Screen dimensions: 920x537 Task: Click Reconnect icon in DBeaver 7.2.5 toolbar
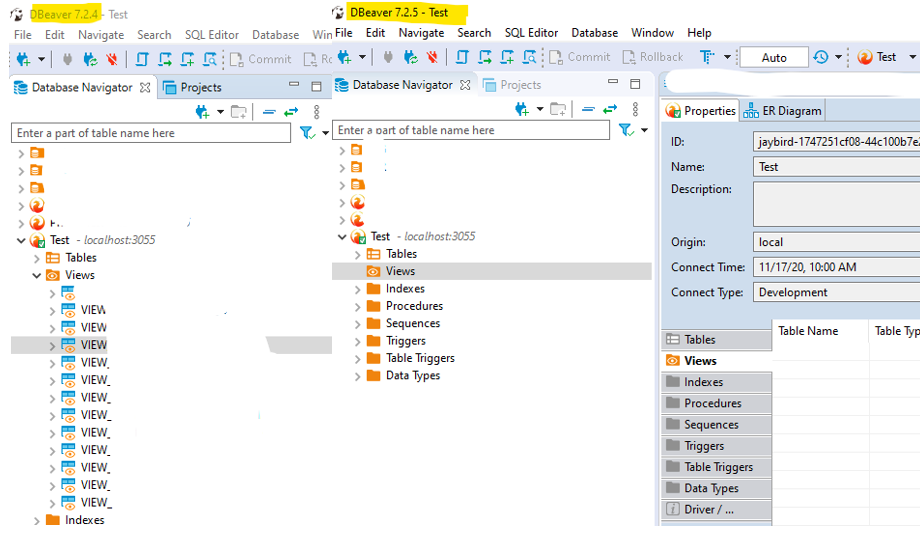tap(410, 57)
